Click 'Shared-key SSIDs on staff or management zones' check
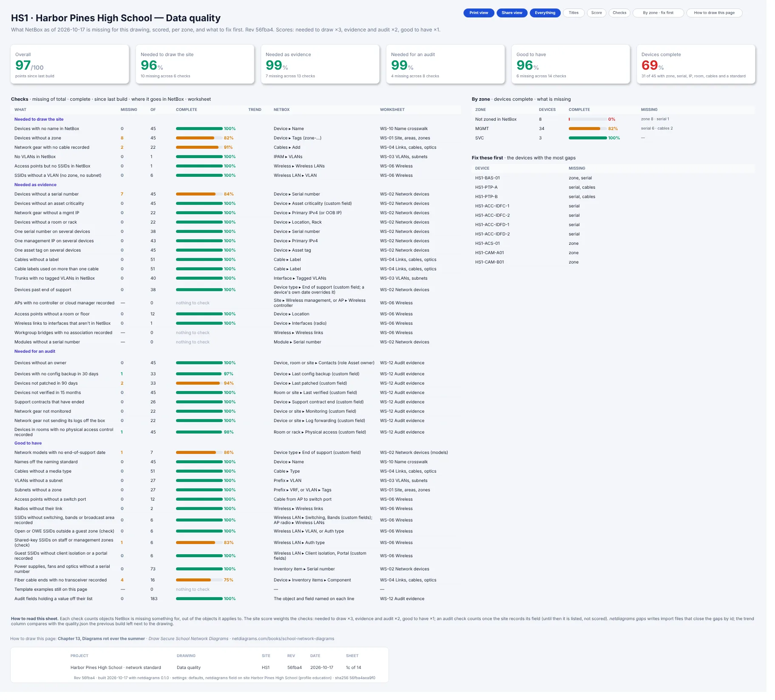775x700 pixels. tap(64, 543)
